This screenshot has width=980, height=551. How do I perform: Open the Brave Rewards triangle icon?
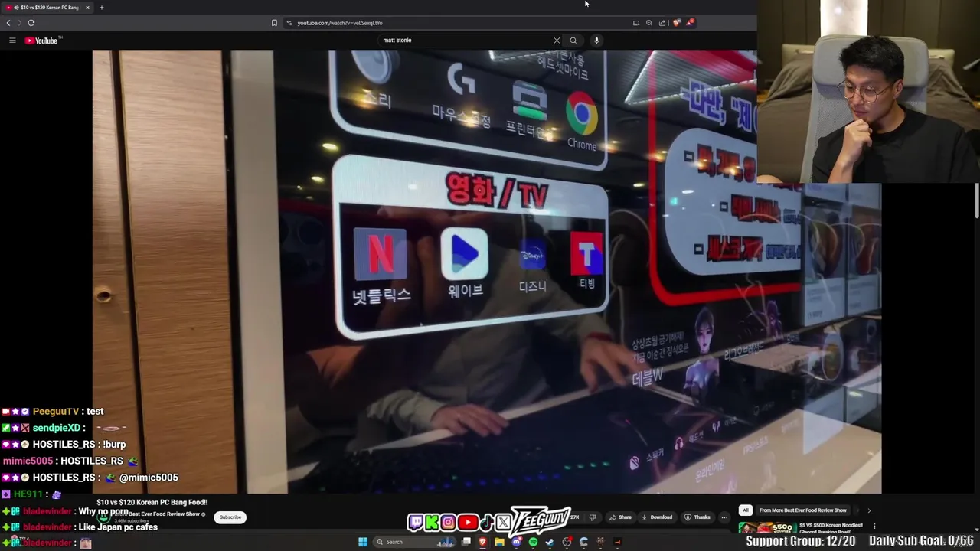click(690, 23)
